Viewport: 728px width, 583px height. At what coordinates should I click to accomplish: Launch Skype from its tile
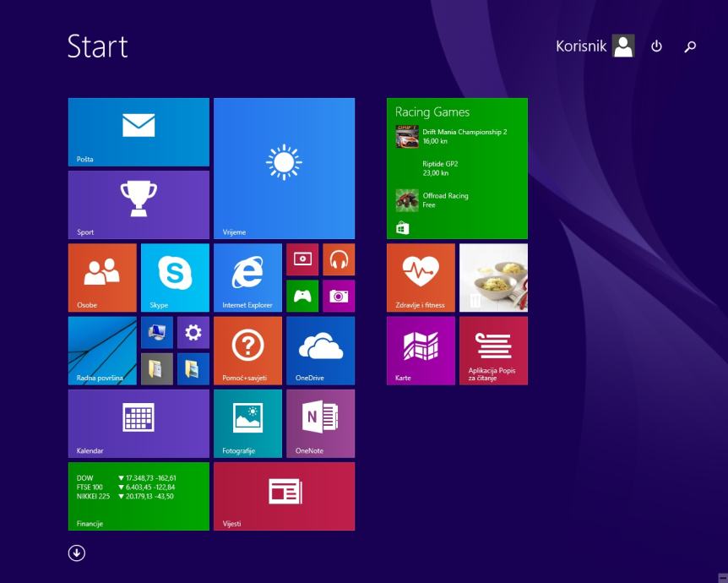point(175,278)
